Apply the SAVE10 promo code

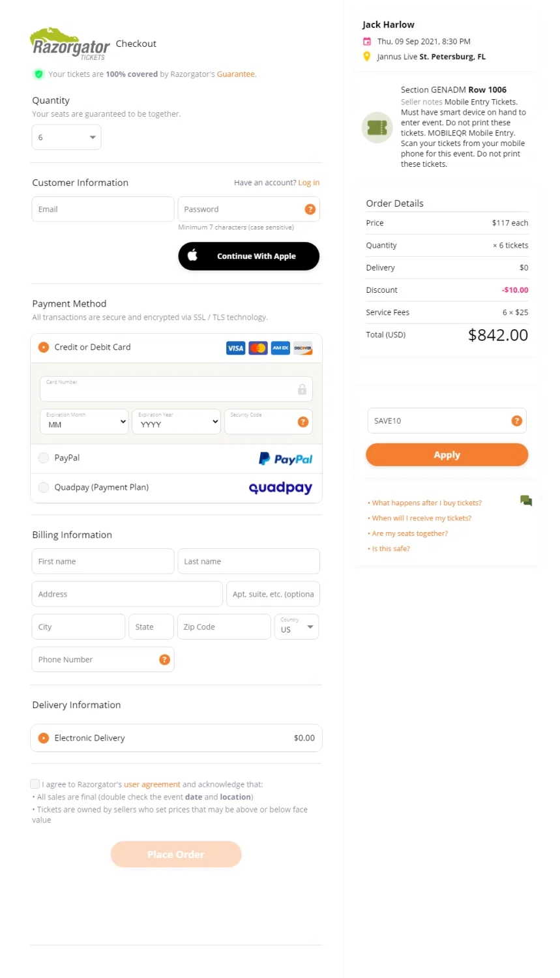pos(447,455)
